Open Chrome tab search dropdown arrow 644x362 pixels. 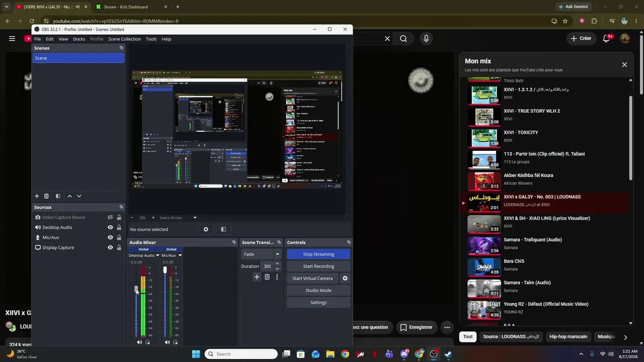[x=7, y=7]
